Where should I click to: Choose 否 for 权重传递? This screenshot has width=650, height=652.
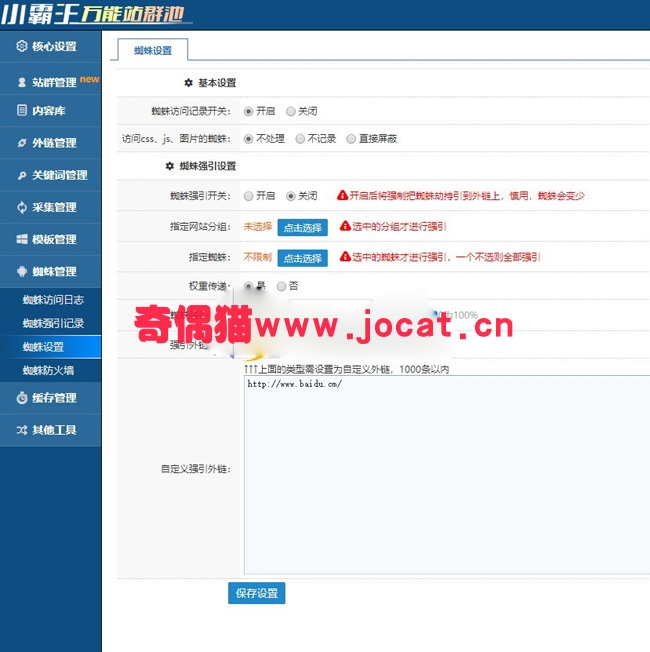pyautogui.click(x=281, y=286)
